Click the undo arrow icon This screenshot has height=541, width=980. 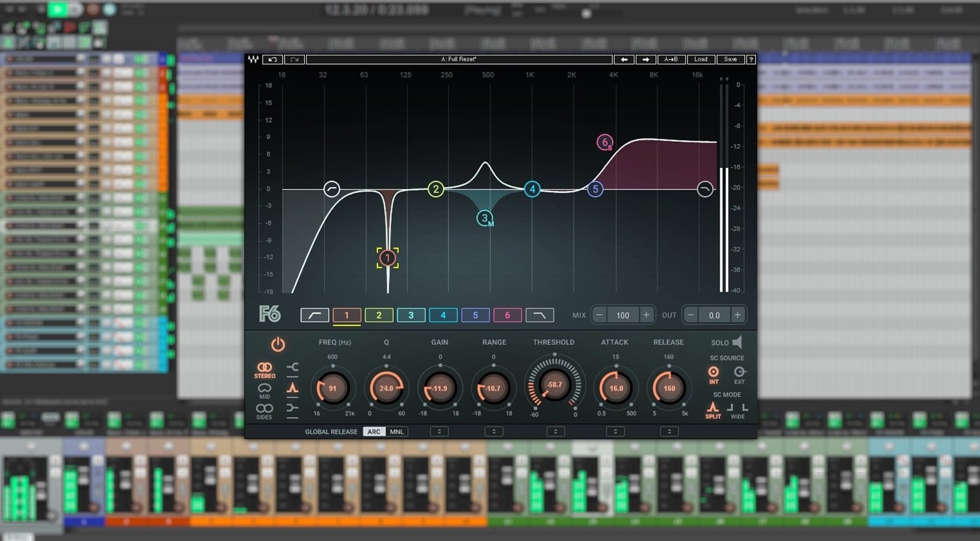[272, 59]
